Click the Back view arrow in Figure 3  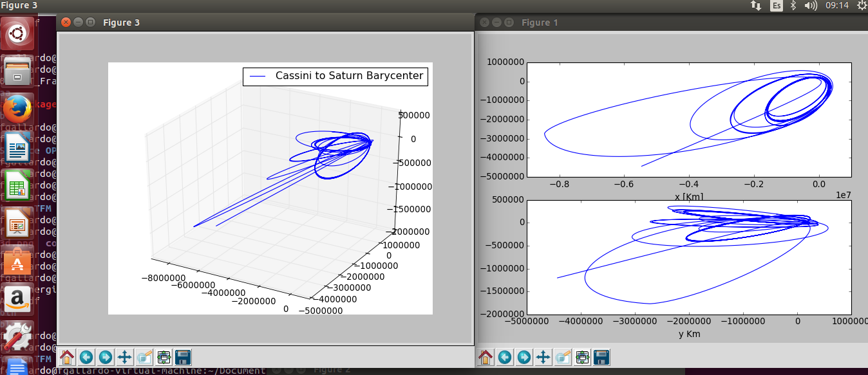[86, 357]
